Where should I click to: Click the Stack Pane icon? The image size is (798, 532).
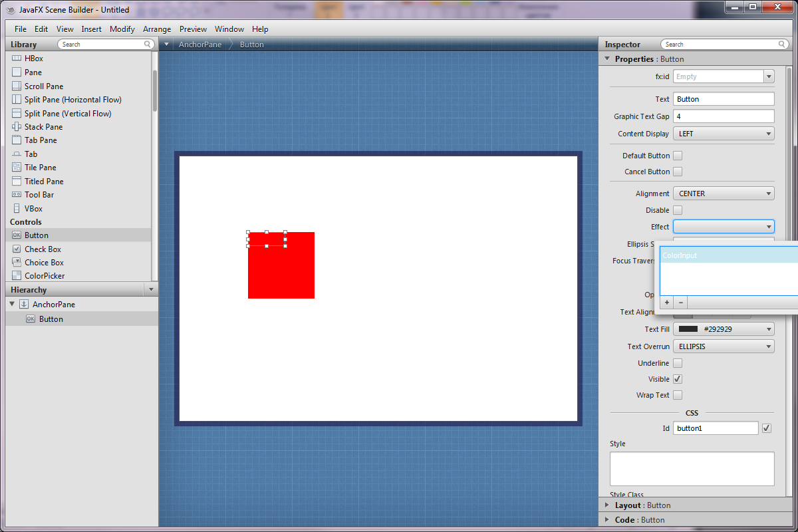pos(17,126)
